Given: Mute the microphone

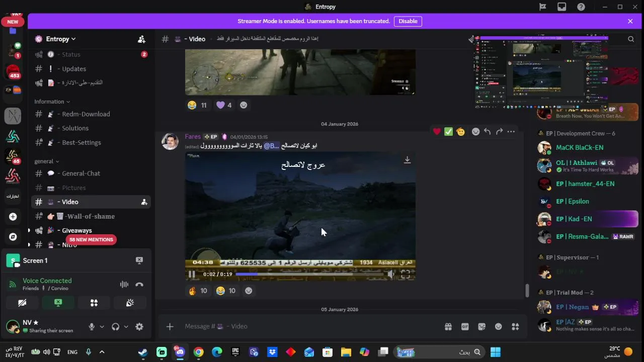Looking at the screenshot, I should click(x=92, y=327).
